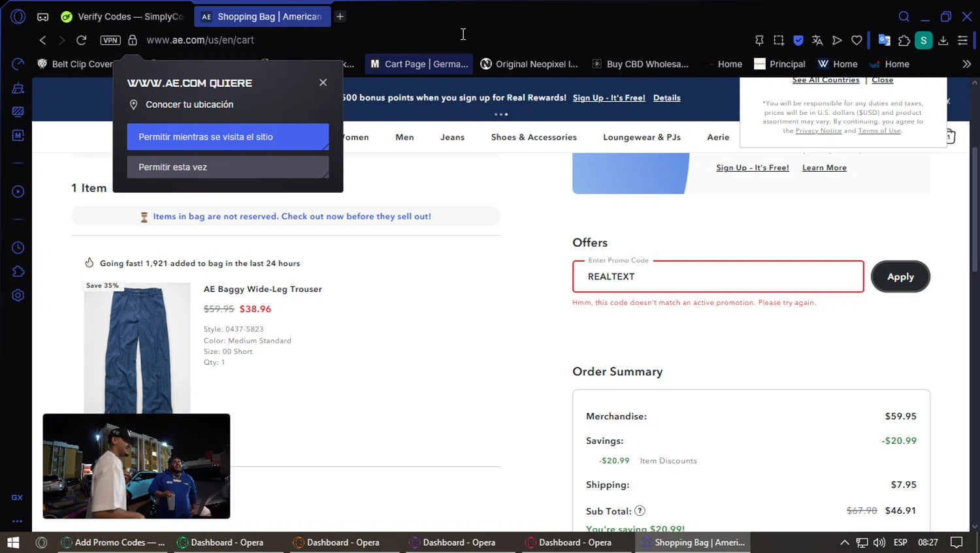
Task: Switch to Add Promo Codes taskbar window
Action: (x=113, y=543)
